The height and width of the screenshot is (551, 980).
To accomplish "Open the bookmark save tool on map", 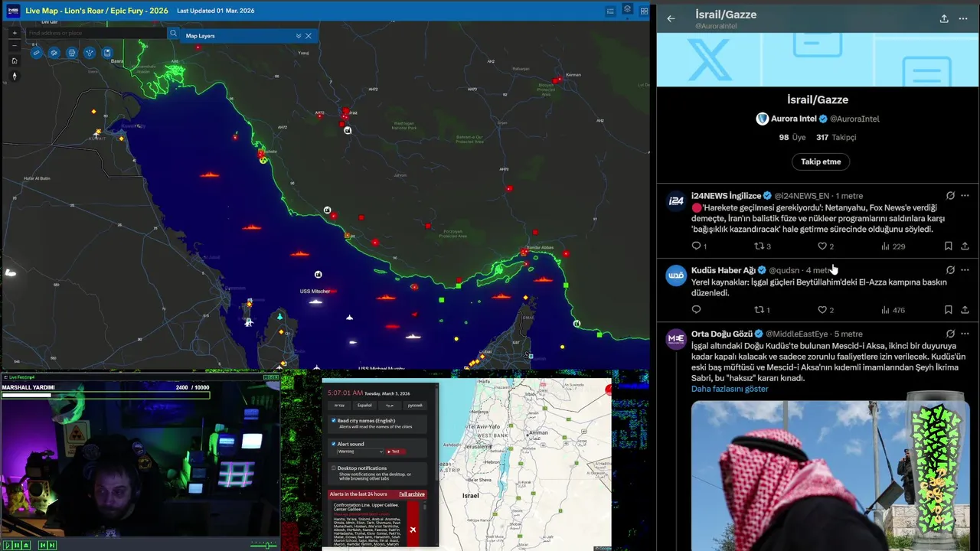I will point(107,53).
